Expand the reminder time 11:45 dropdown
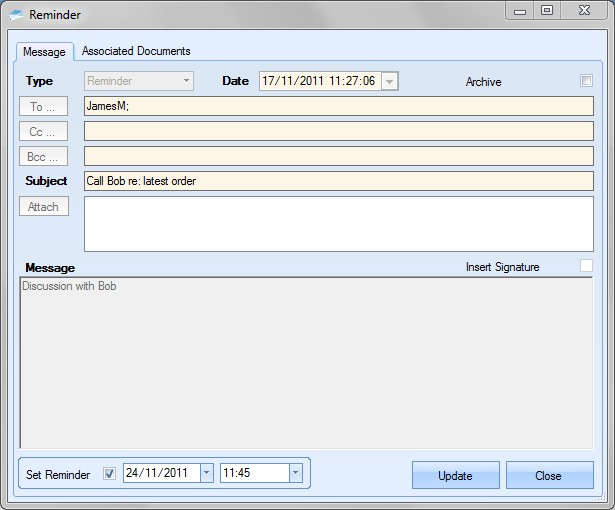Viewport: 615px width, 510px height. pos(295,474)
